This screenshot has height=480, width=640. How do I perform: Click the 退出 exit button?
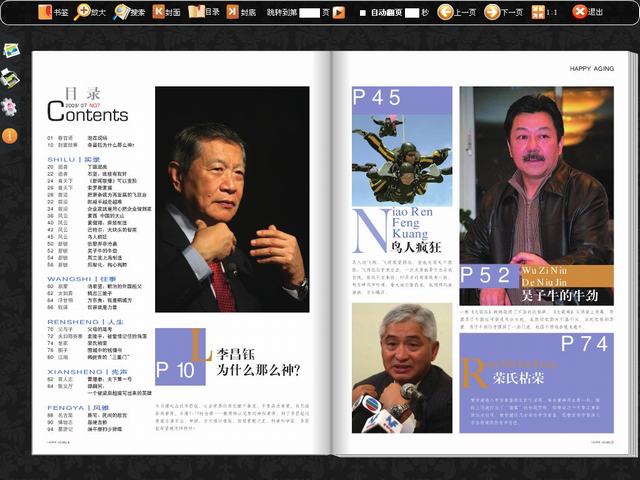pos(587,12)
